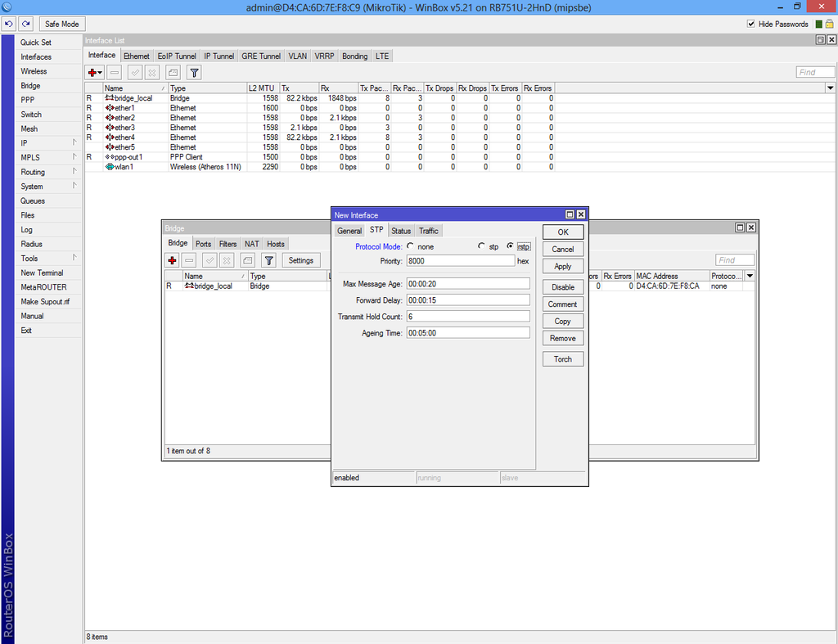Click the redo arrow icon in the toolbar
The height and width of the screenshot is (644, 838).
point(25,23)
